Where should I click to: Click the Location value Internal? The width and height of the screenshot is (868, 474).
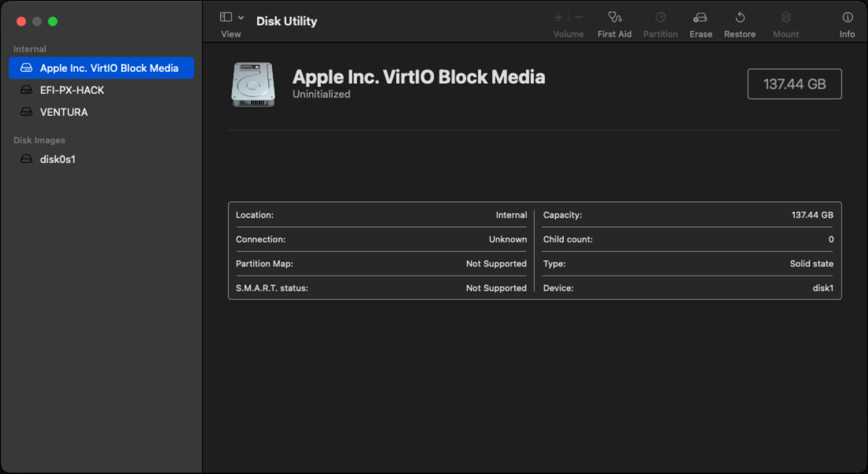(511, 215)
